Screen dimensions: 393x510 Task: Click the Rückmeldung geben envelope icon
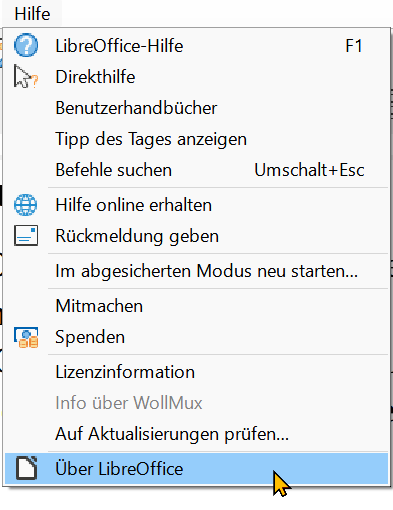click(x=26, y=236)
